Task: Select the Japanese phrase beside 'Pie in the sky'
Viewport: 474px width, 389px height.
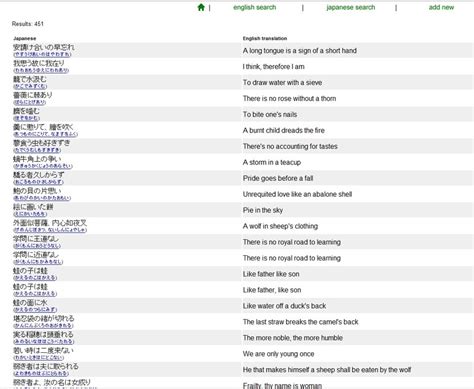Action: tap(33, 207)
